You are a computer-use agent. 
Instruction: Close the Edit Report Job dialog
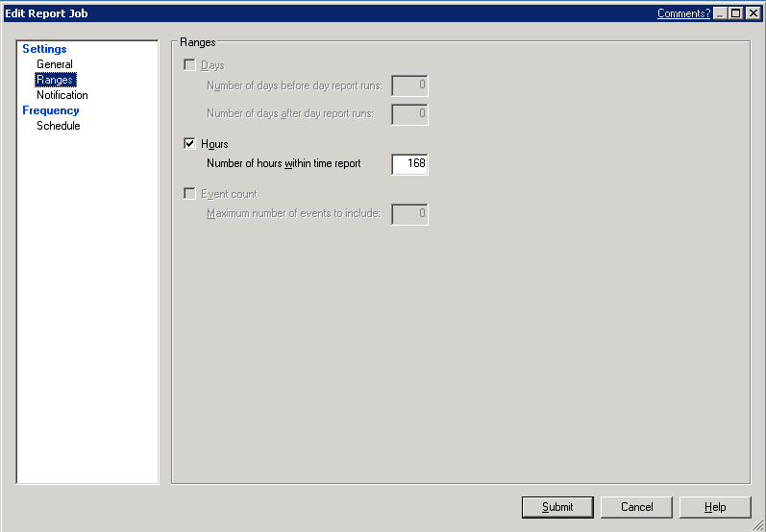pyautogui.click(x=753, y=13)
